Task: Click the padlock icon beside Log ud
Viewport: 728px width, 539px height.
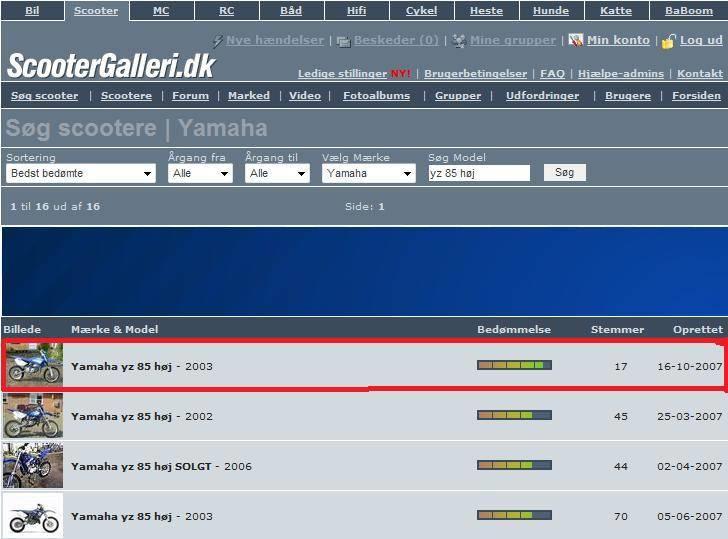Action: (669, 41)
